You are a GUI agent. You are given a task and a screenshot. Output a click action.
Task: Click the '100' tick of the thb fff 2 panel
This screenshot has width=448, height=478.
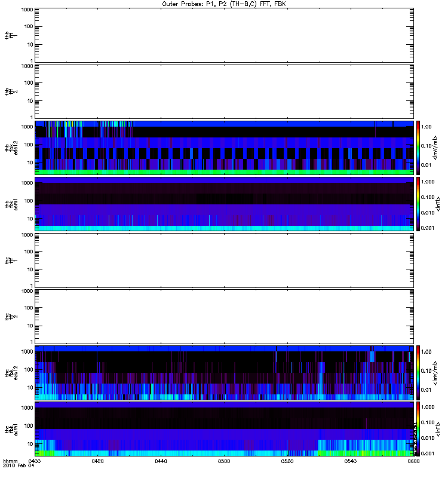[29, 83]
